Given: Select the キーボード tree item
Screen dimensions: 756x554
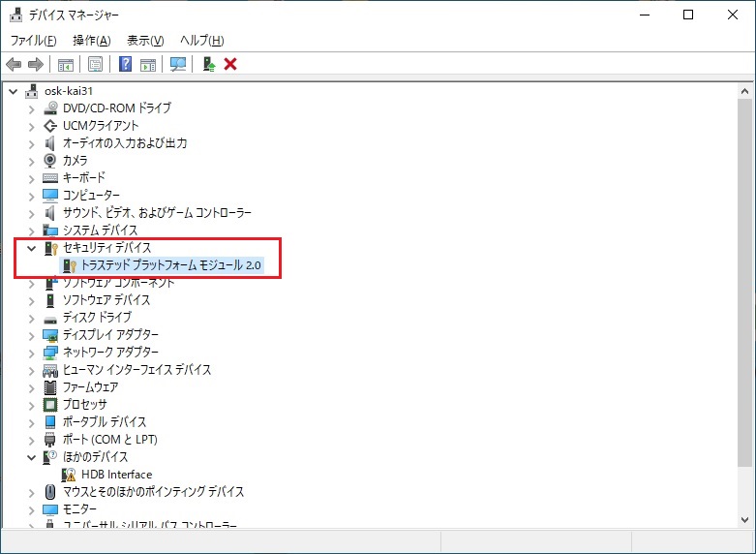Looking at the screenshot, I should tap(84, 178).
